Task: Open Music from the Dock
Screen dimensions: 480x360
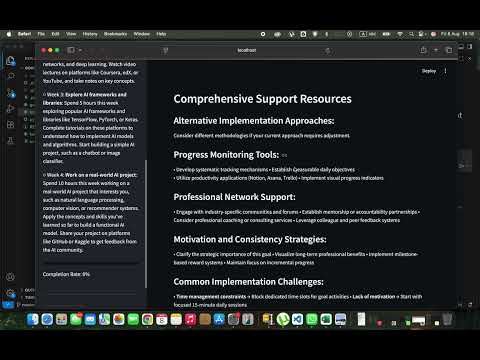Action: (x=190, y=319)
